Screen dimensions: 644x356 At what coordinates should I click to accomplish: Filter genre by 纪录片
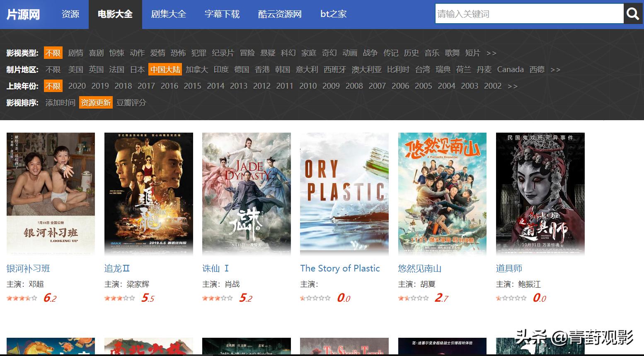[223, 53]
